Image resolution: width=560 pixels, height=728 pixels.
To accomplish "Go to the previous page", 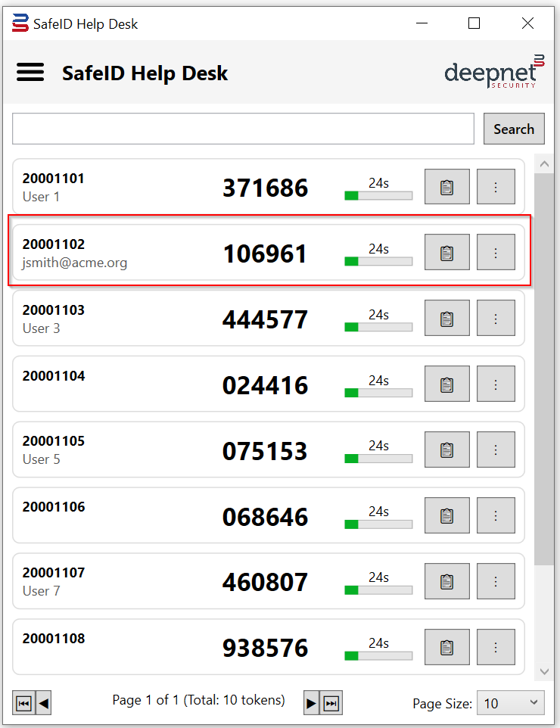I will tap(44, 703).
